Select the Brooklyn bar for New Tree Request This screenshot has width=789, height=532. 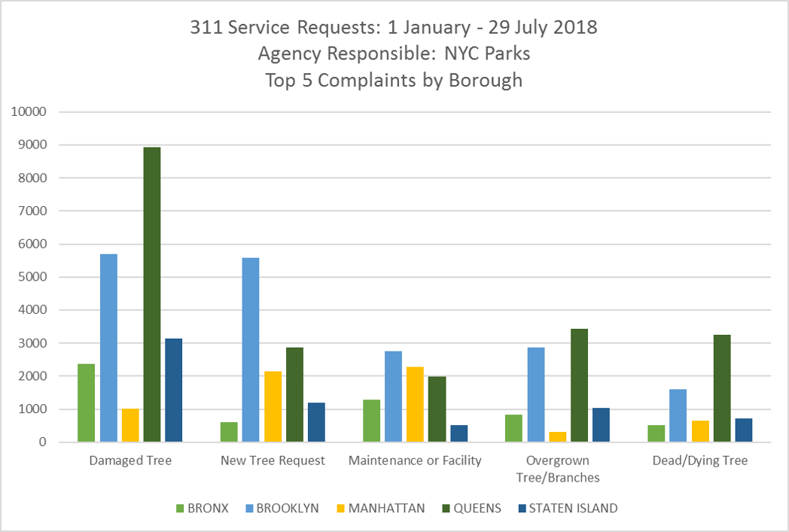[251, 350]
